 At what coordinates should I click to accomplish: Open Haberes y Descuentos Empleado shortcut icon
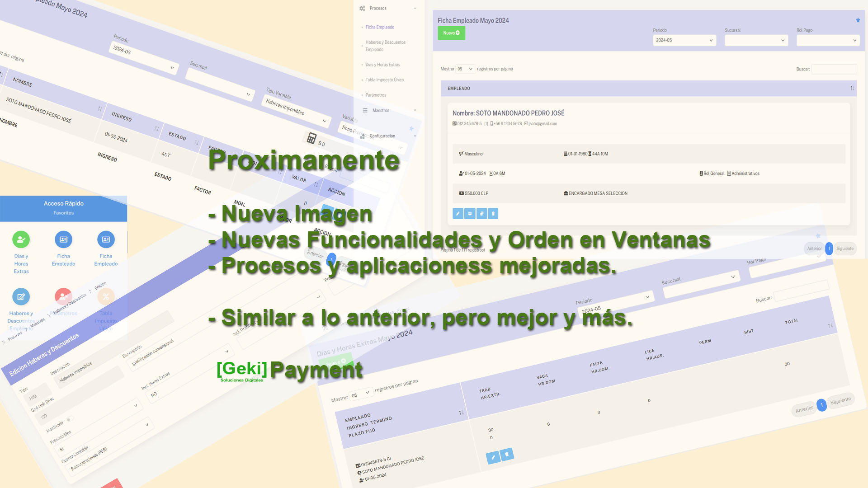tap(21, 297)
